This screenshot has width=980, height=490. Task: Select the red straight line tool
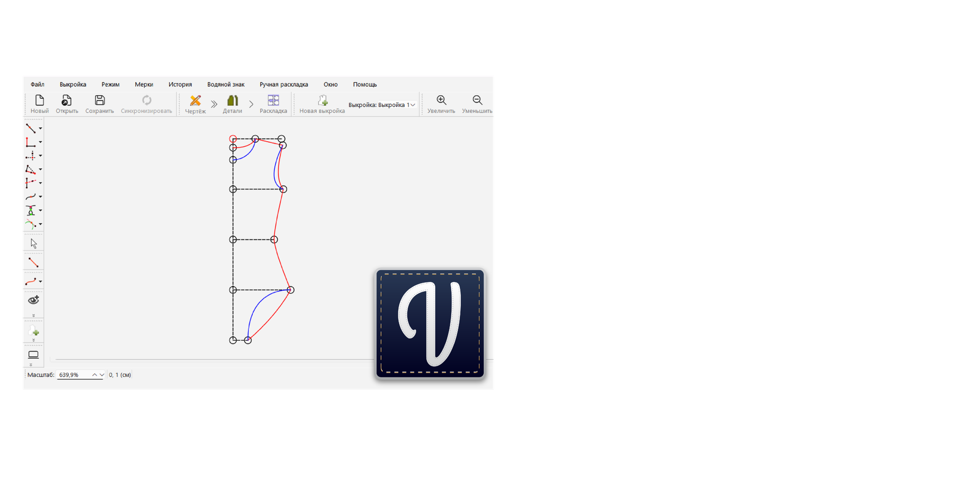(x=33, y=262)
